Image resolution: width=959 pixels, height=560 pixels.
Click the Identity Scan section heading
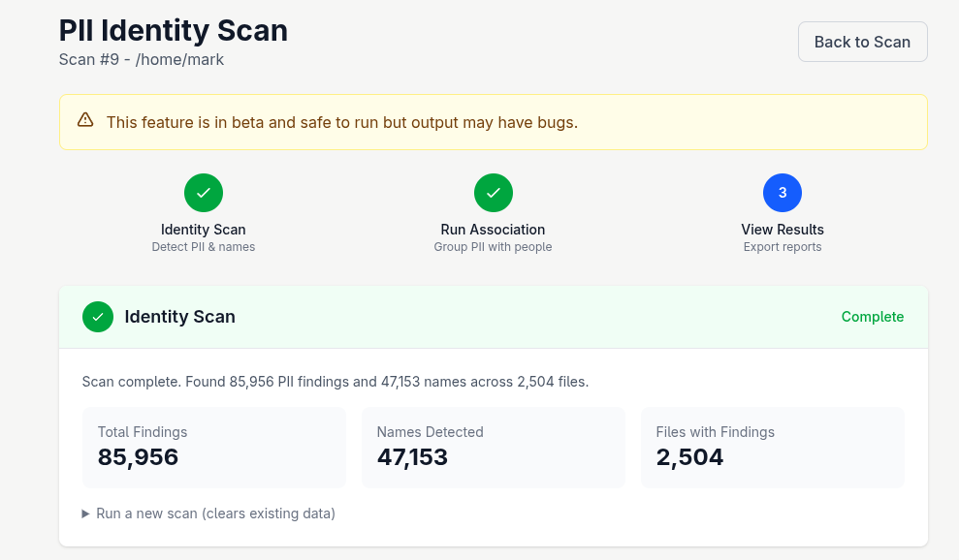[x=179, y=317]
